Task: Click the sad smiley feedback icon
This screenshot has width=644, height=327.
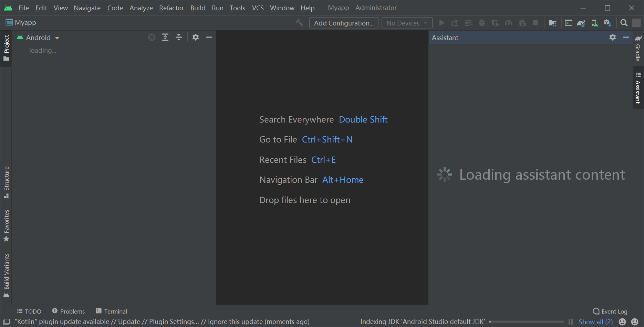Action: tap(635, 322)
